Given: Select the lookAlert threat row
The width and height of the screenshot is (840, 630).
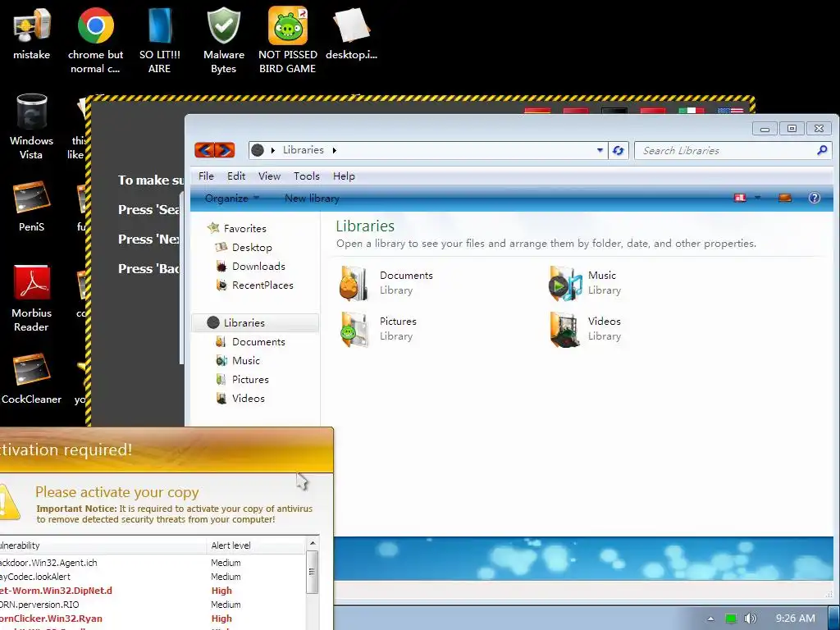Looking at the screenshot, I should (x=153, y=577).
